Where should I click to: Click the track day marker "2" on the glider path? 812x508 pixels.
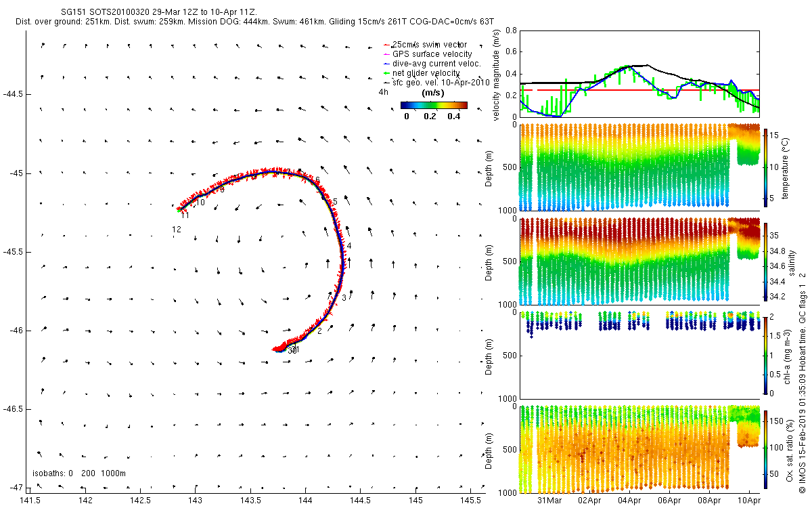pos(319,330)
